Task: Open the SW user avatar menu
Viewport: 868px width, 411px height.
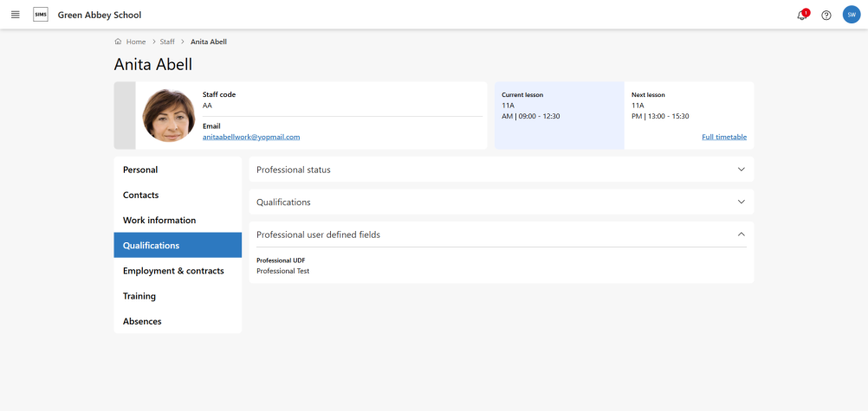Action: [851, 15]
